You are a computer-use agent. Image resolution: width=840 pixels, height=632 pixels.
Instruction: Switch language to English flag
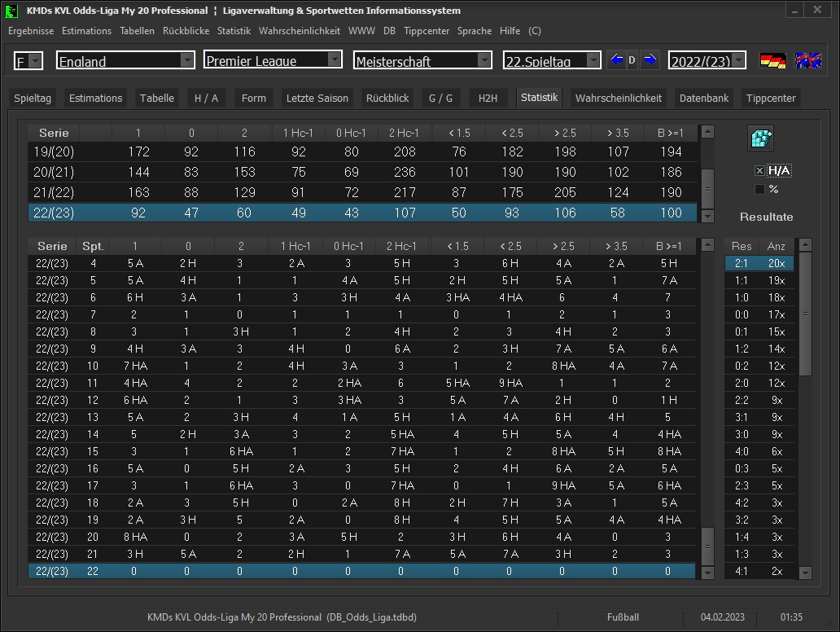[x=808, y=60]
